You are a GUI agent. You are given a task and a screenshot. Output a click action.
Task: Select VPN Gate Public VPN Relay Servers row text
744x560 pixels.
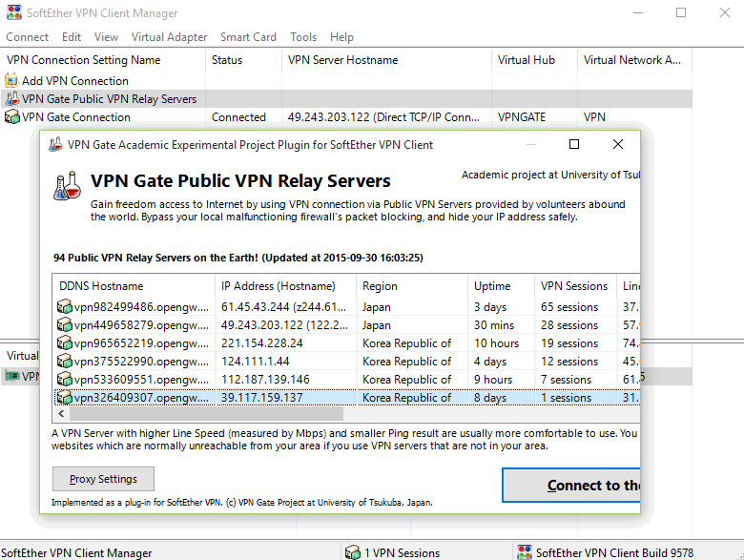(x=109, y=98)
